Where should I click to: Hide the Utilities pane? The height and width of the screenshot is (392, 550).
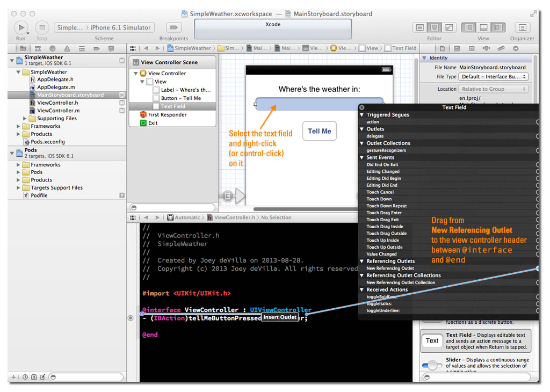click(498, 27)
